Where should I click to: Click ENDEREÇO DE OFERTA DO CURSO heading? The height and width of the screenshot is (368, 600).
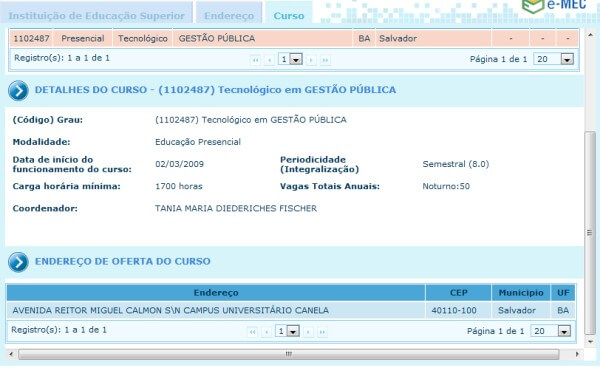(123, 261)
